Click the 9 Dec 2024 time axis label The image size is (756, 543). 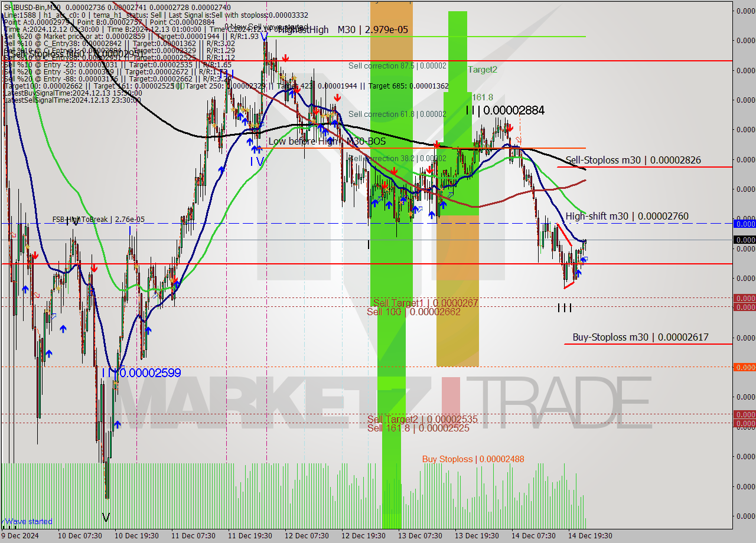[19, 536]
